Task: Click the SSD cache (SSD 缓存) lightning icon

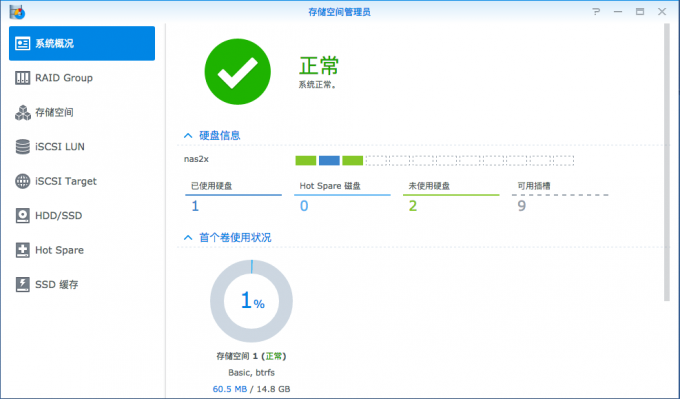Action: (23, 285)
